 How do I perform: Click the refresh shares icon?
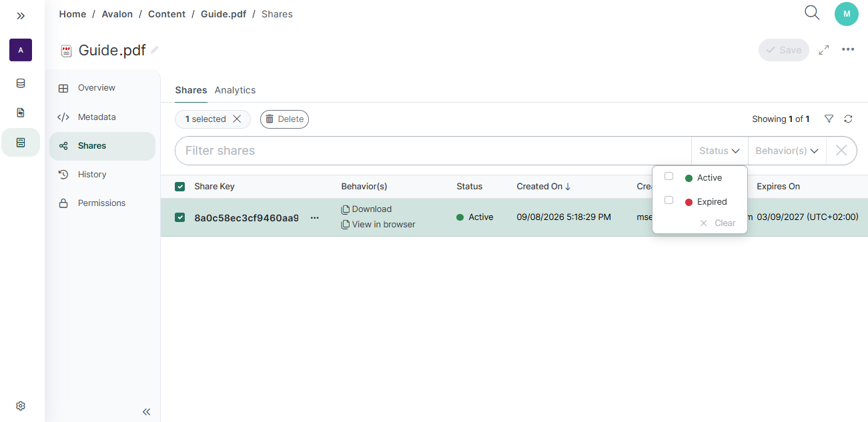(848, 119)
